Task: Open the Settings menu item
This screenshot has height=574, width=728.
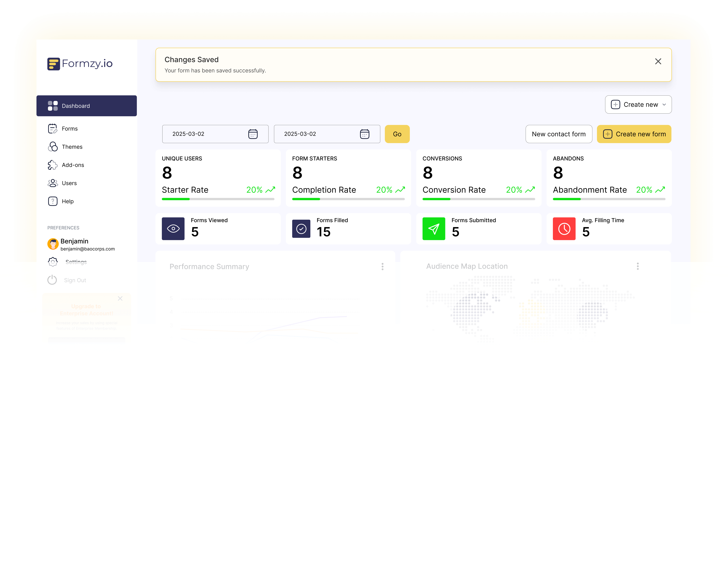Action: tap(76, 262)
